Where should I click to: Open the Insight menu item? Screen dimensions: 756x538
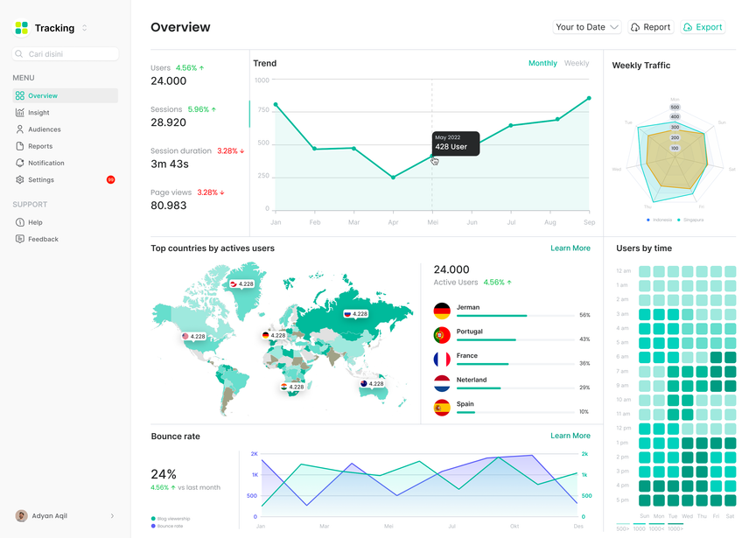pyautogui.click(x=65, y=112)
